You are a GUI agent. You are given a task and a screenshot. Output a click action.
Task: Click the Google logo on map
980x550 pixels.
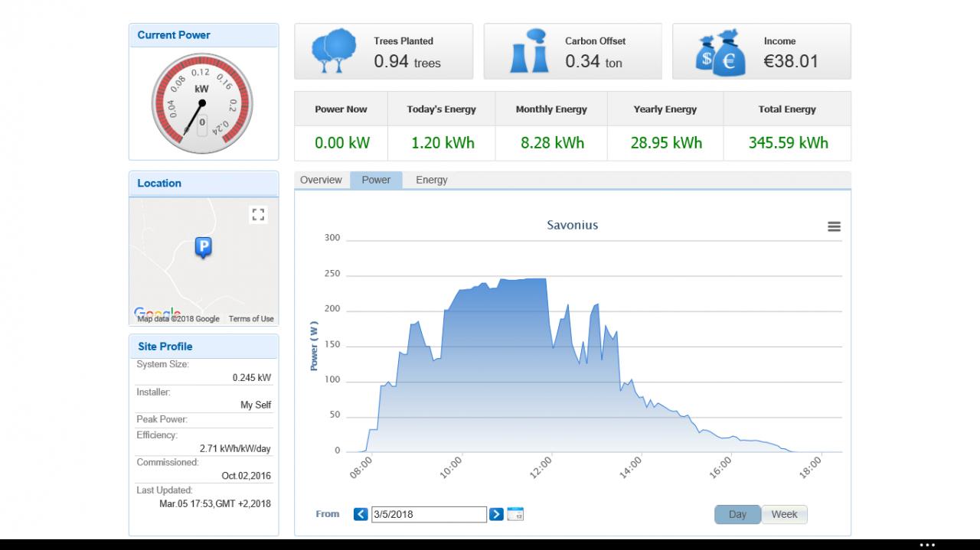(x=157, y=313)
